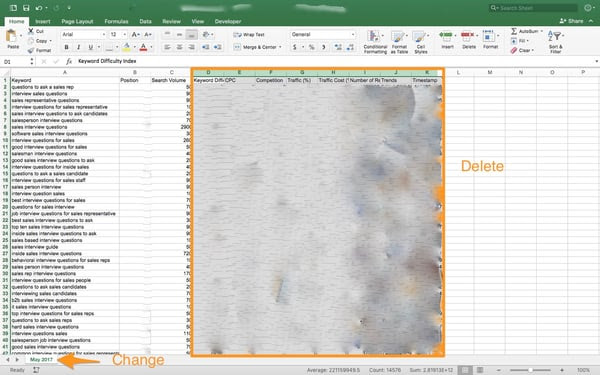The height and width of the screenshot is (375, 600).
Task: Toggle Underline formatting
Action: coord(91,47)
